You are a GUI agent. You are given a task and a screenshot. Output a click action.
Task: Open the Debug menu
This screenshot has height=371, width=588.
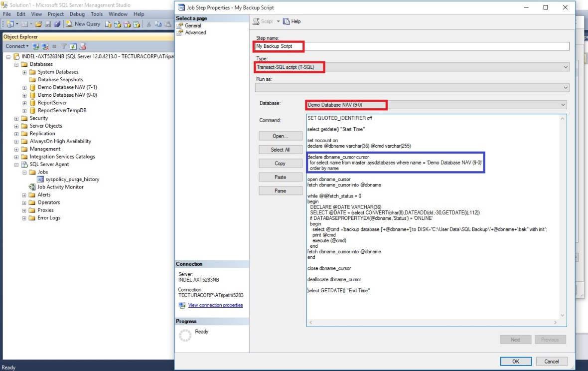point(77,14)
